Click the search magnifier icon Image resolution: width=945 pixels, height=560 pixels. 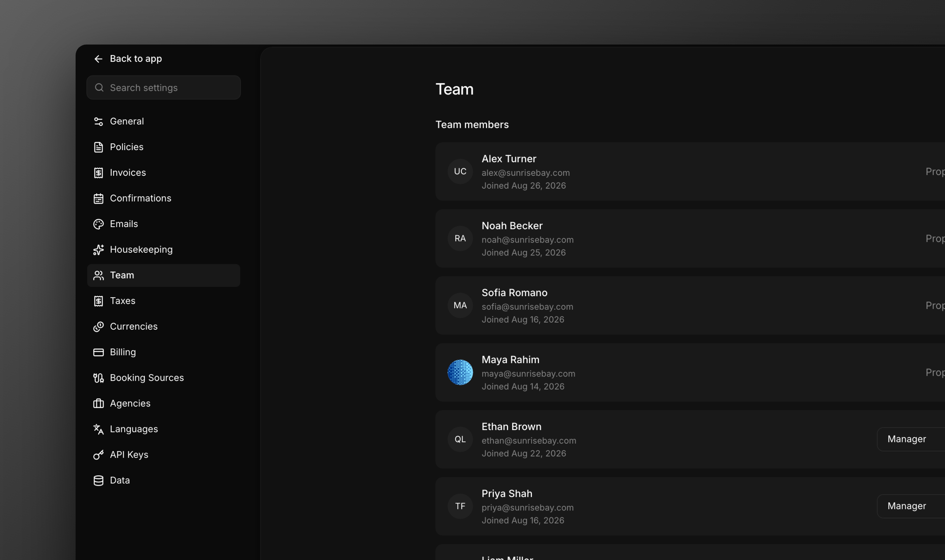[x=99, y=88]
